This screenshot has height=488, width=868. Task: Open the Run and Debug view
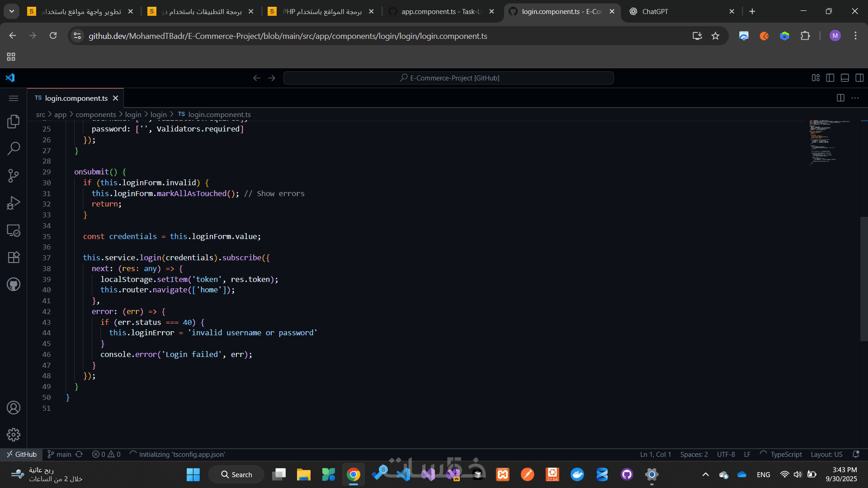(14, 203)
